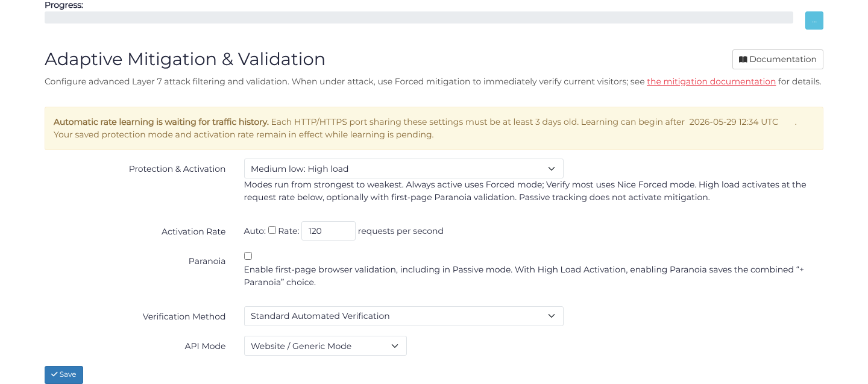Expand the Verification Method dropdown
868x384 pixels.
click(x=403, y=316)
